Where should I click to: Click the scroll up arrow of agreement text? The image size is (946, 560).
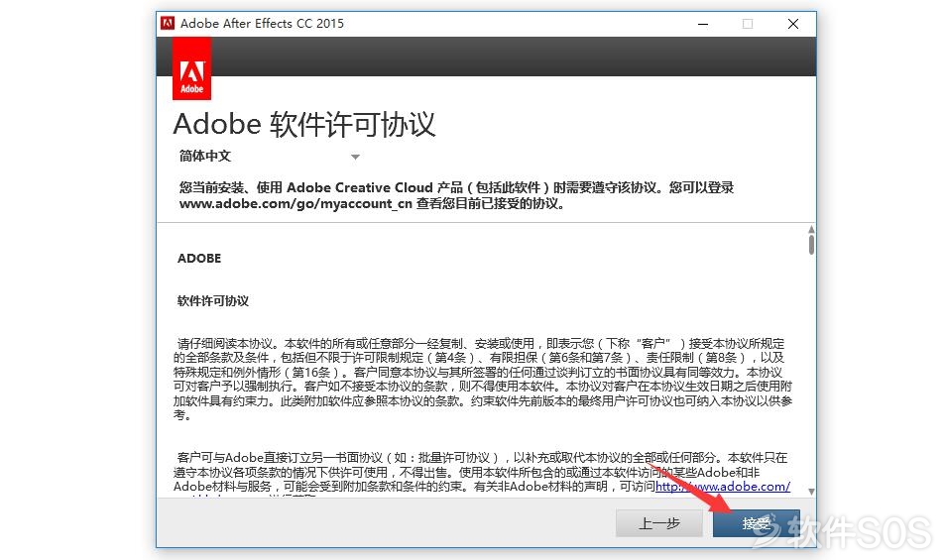(x=811, y=230)
